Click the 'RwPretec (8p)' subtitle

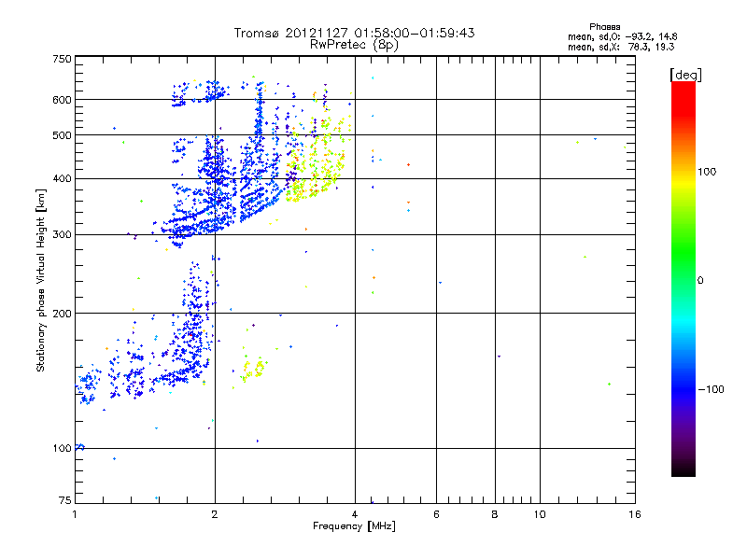354,45
